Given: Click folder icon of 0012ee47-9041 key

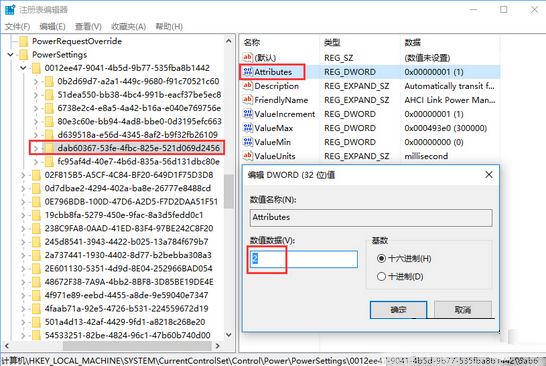Looking at the screenshot, I should tap(36, 68).
